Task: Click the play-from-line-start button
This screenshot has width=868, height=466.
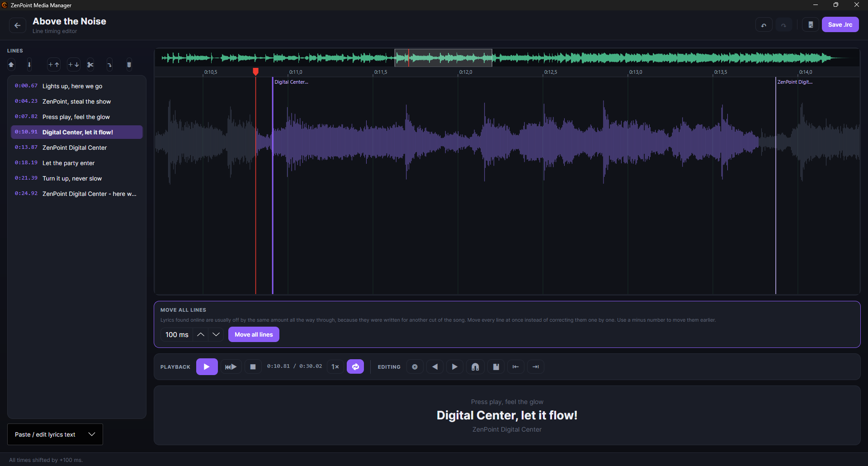Action: (231, 367)
